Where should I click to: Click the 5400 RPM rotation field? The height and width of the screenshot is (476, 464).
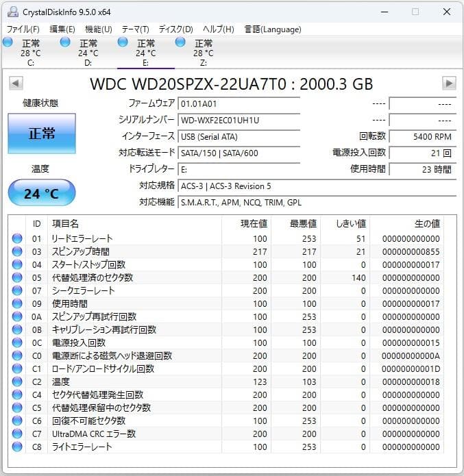click(423, 136)
